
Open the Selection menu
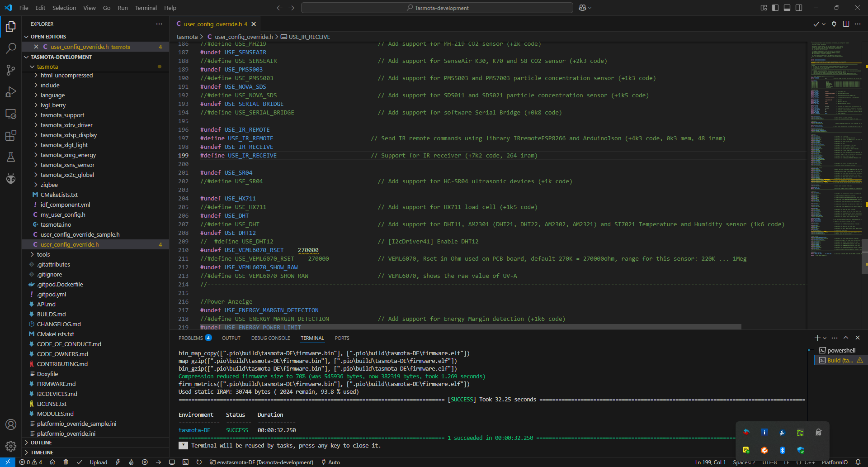(x=64, y=8)
